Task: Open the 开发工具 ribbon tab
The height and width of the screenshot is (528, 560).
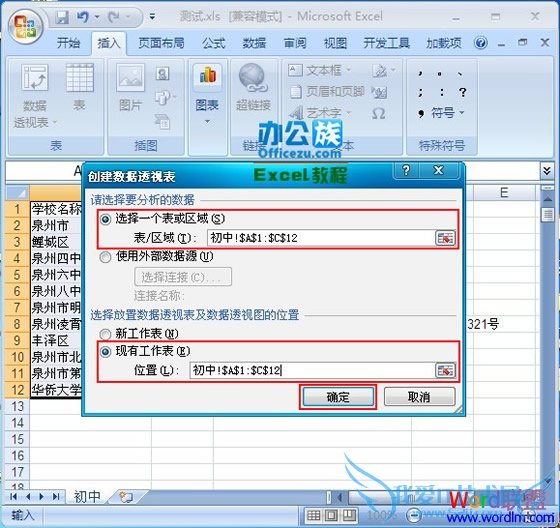Action: [x=386, y=43]
